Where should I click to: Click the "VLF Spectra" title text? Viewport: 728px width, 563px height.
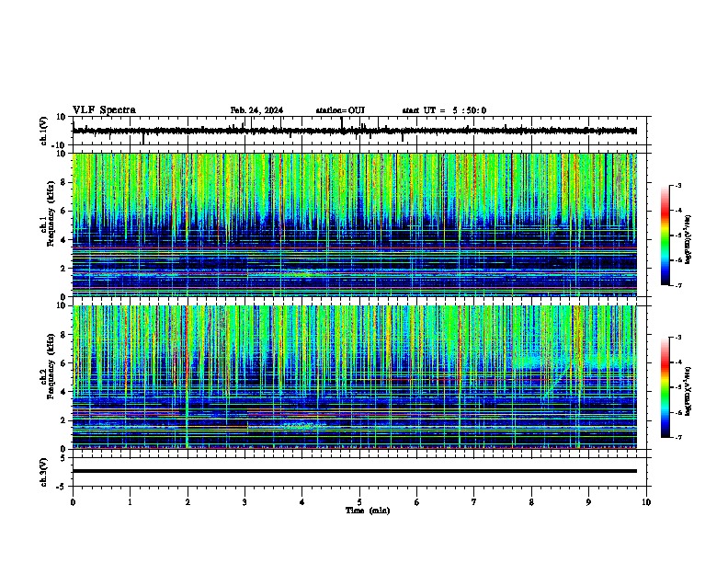pyautogui.click(x=104, y=110)
